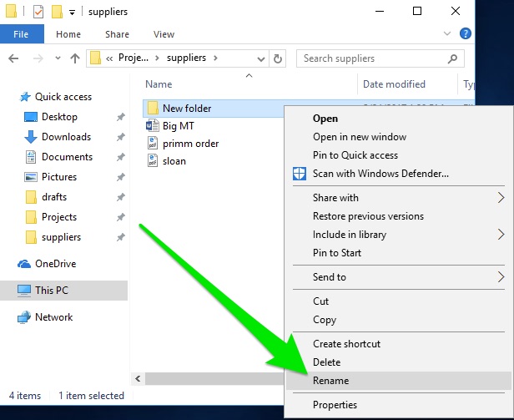Click the Back arrow navigation button
Screen dimensions: 514x420
tap(14, 58)
